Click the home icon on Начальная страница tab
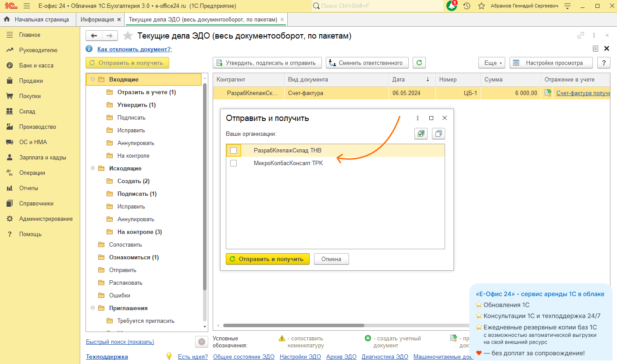 [7, 19]
